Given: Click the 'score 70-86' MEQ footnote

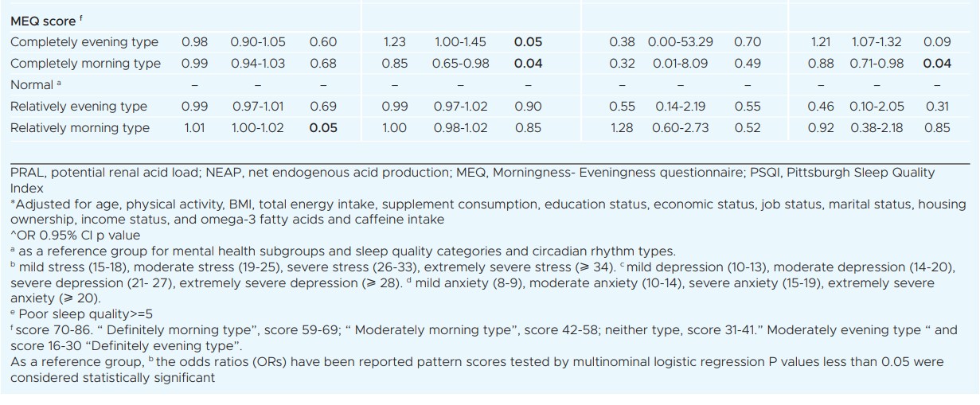Looking at the screenshot, I should 484,337.
